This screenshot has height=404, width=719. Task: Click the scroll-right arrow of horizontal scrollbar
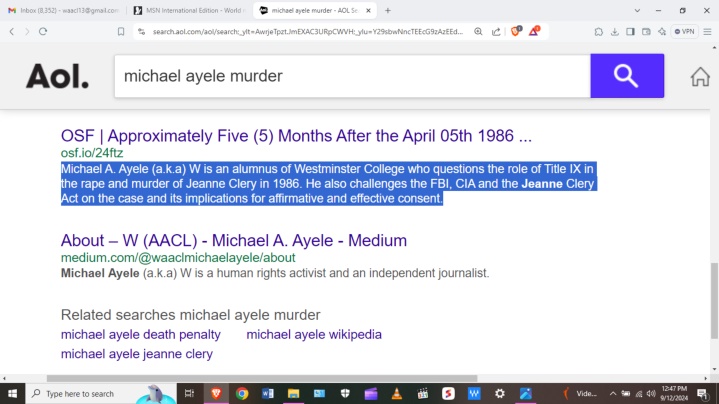click(706, 378)
